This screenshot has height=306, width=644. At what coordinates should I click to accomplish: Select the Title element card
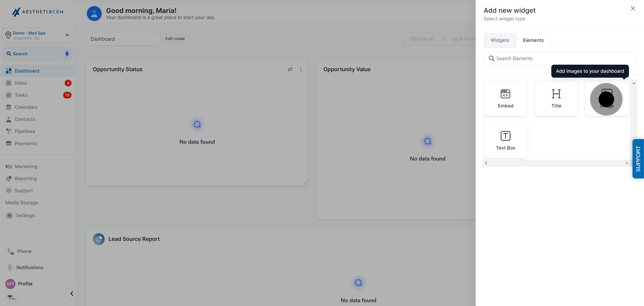click(x=556, y=98)
